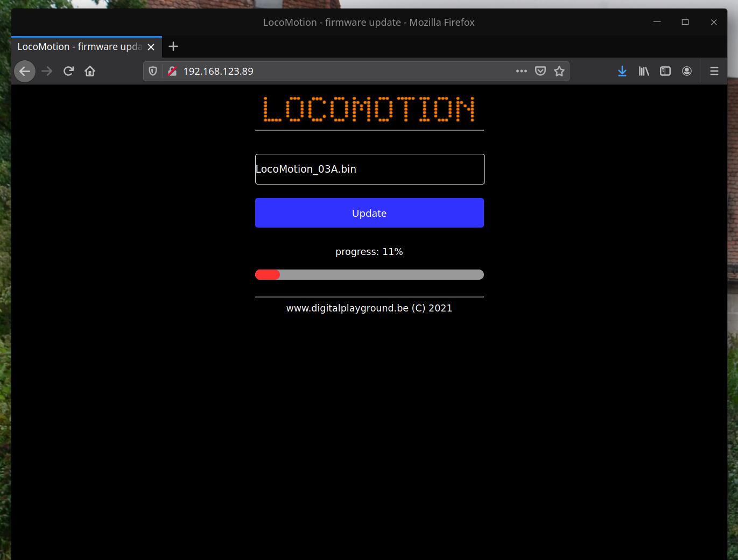Close the Firefox window

[714, 22]
